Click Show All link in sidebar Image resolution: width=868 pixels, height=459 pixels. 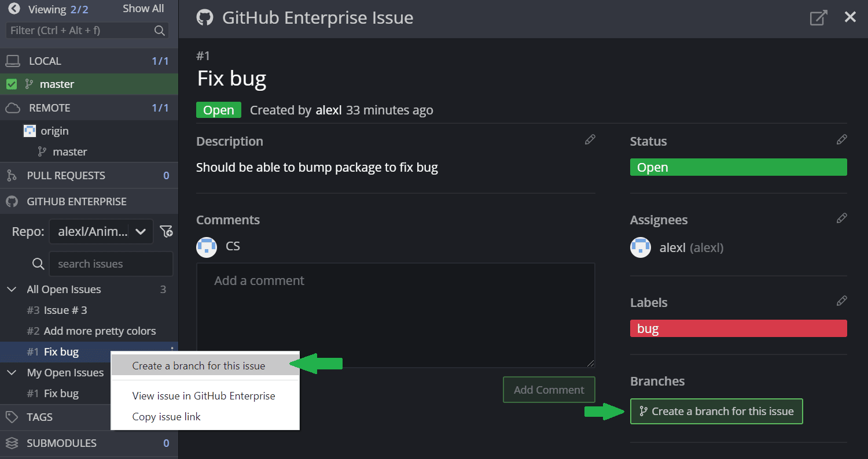(143, 9)
